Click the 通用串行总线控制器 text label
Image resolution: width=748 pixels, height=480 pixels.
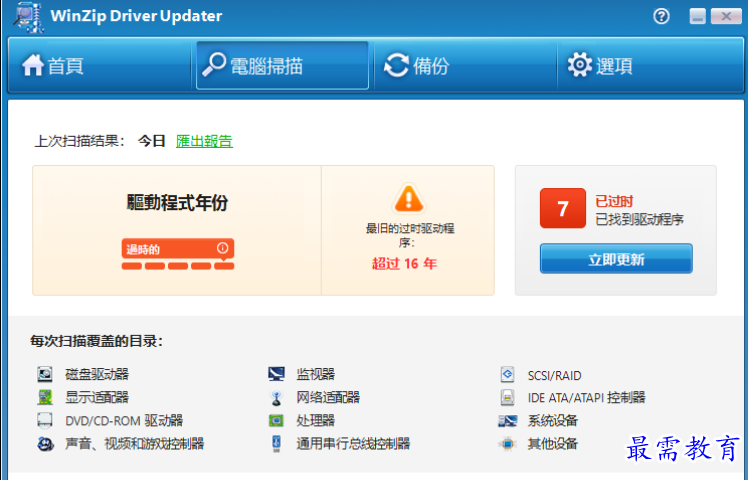[x=353, y=444]
